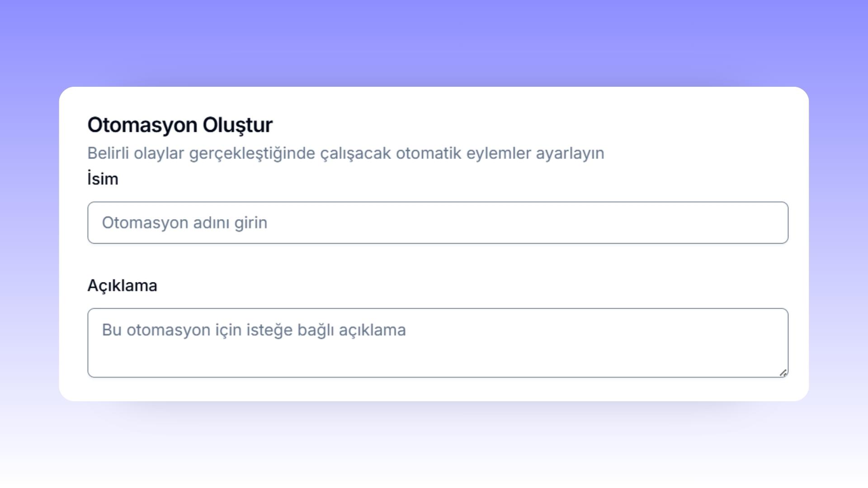The image size is (868, 488).
Task: Click the "Otomasyon adını girin" placeholder text
Action: pos(184,223)
